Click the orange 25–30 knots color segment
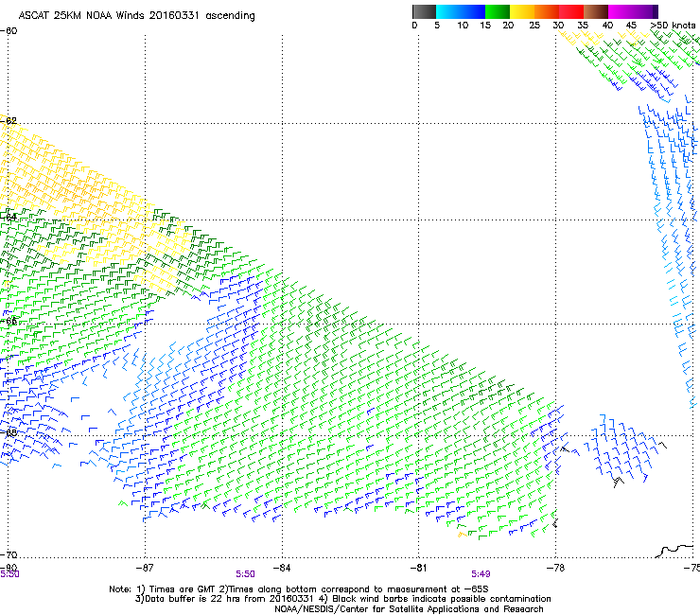 (547, 11)
